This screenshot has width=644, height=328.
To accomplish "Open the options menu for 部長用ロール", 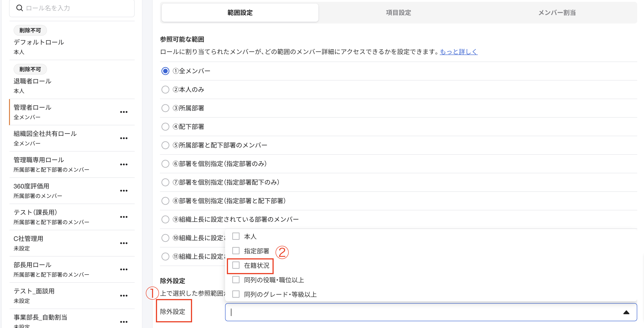I will pos(124,269).
